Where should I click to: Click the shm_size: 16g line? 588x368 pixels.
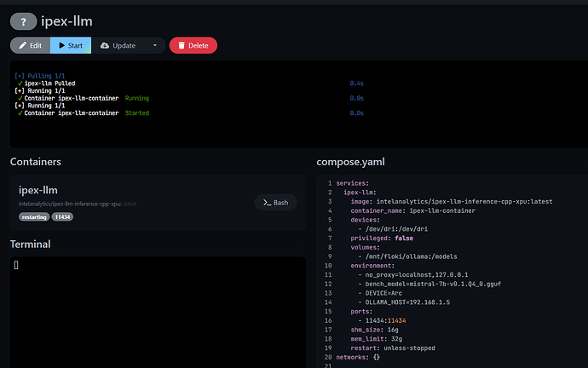pyautogui.click(x=374, y=330)
